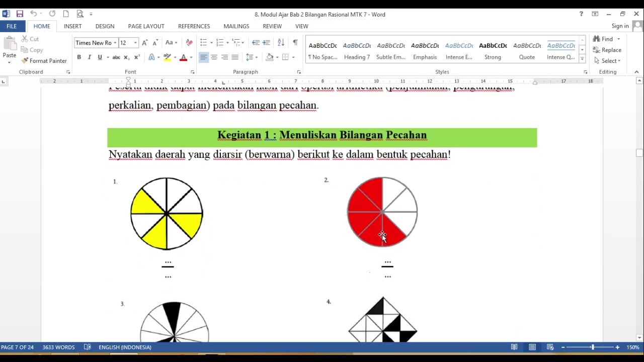This screenshot has width=644, height=362.
Task: Enable Align Left paragraph alignment
Action: point(203,57)
